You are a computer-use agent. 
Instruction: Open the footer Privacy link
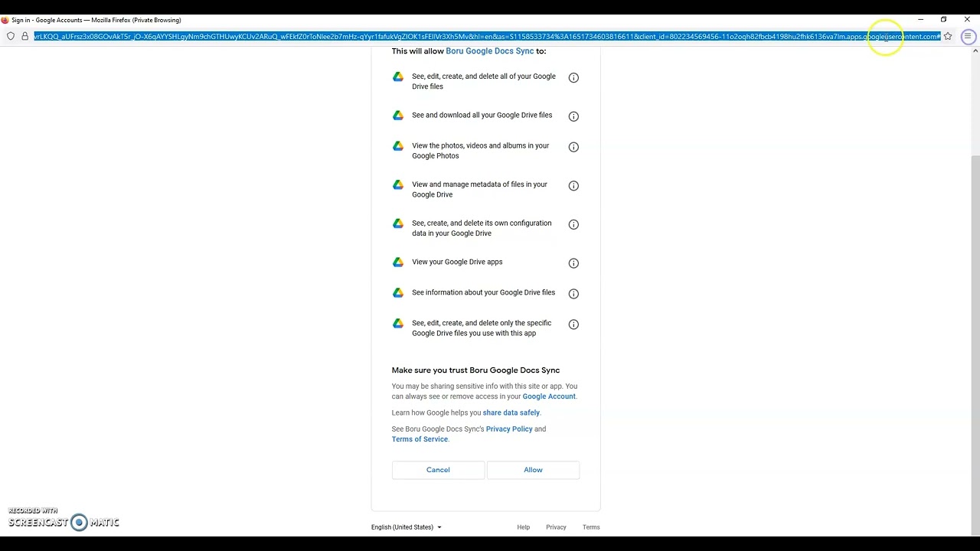pos(556,527)
